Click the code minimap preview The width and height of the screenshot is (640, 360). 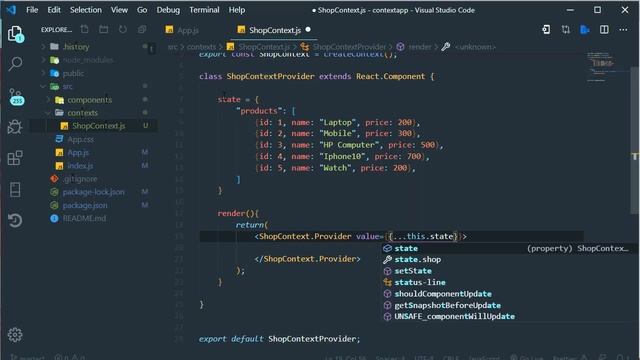(x=602, y=67)
